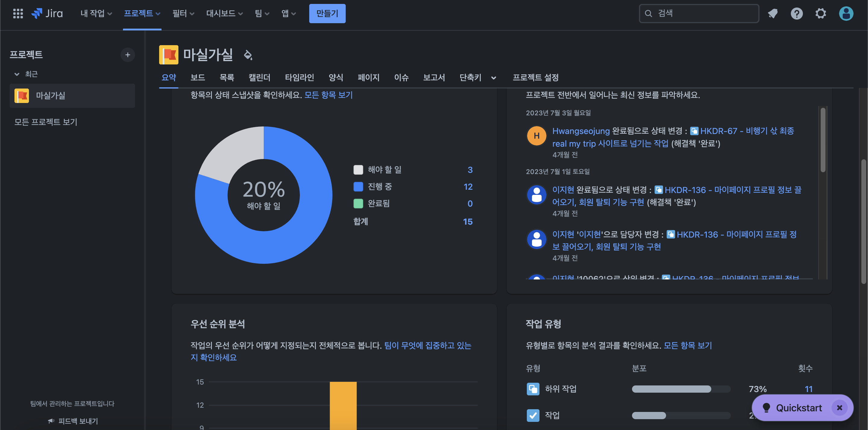Screen dimensions: 868x430
Task: Open the help question mark icon
Action: click(797, 14)
